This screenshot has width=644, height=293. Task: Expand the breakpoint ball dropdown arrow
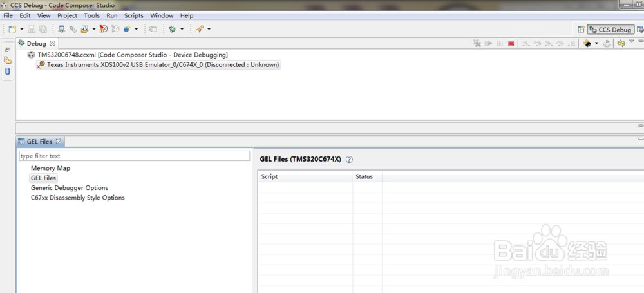137,29
